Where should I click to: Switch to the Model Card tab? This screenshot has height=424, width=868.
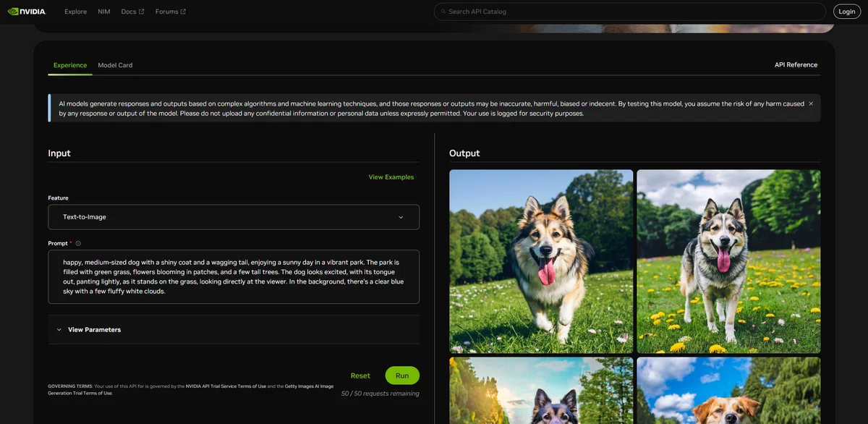coord(115,65)
